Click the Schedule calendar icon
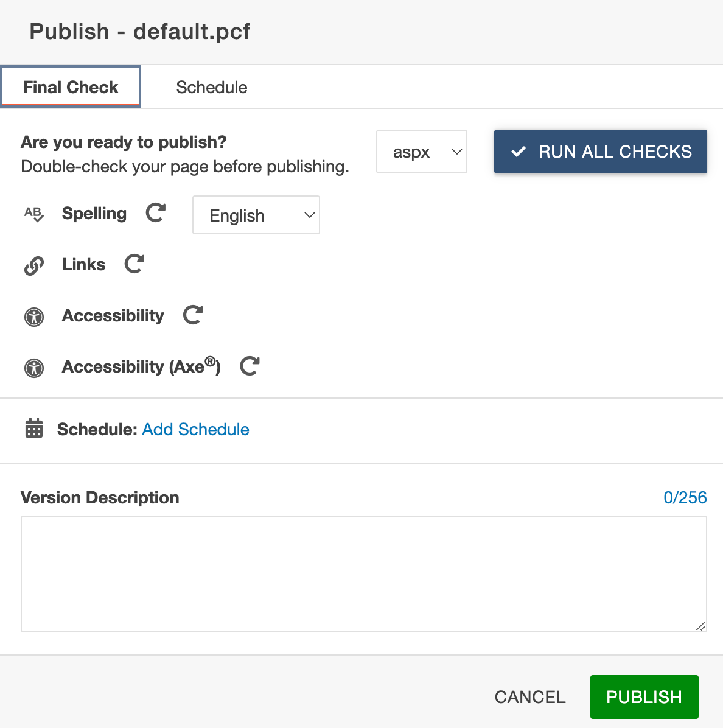This screenshot has height=728, width=723. (x=34, y=428)
